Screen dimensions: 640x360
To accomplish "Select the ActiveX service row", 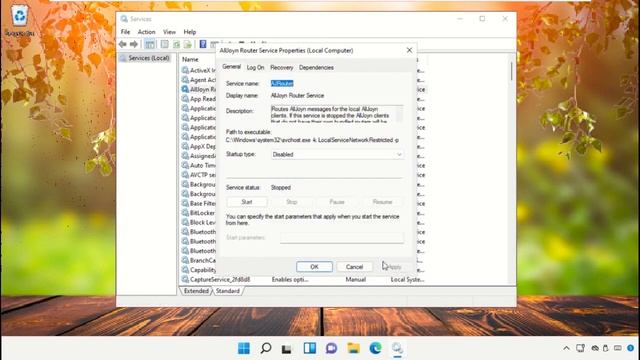I will 199,70.
